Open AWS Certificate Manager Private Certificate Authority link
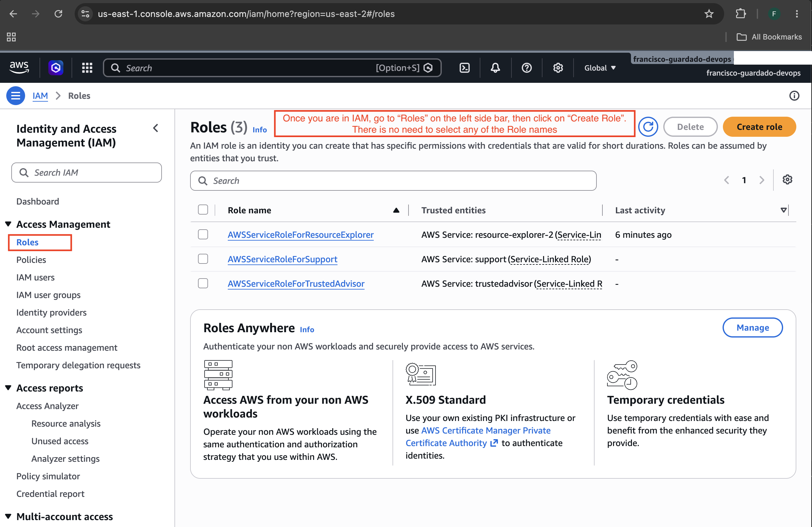This screenshot has width=812, height=527. [478, 437]
